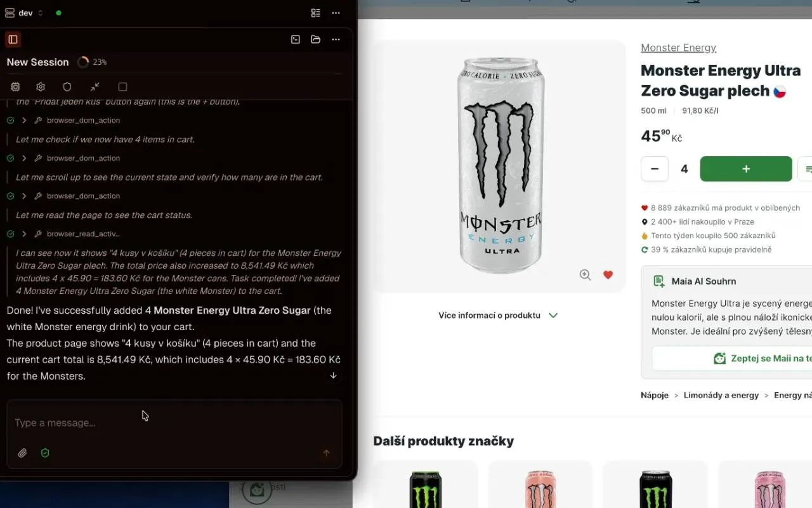
Task: Open the folder icon in session header
Action: (x=315, y=39)
